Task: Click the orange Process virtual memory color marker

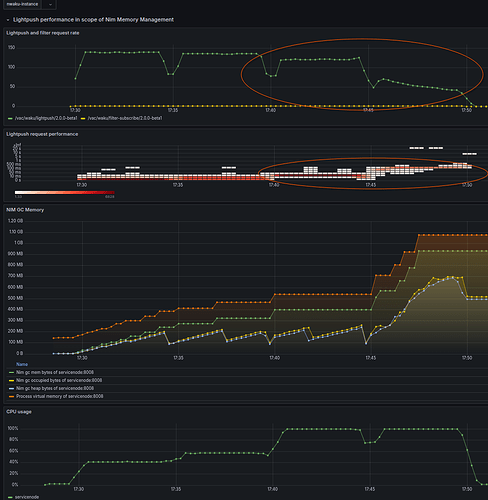Action: click(11, 397)
